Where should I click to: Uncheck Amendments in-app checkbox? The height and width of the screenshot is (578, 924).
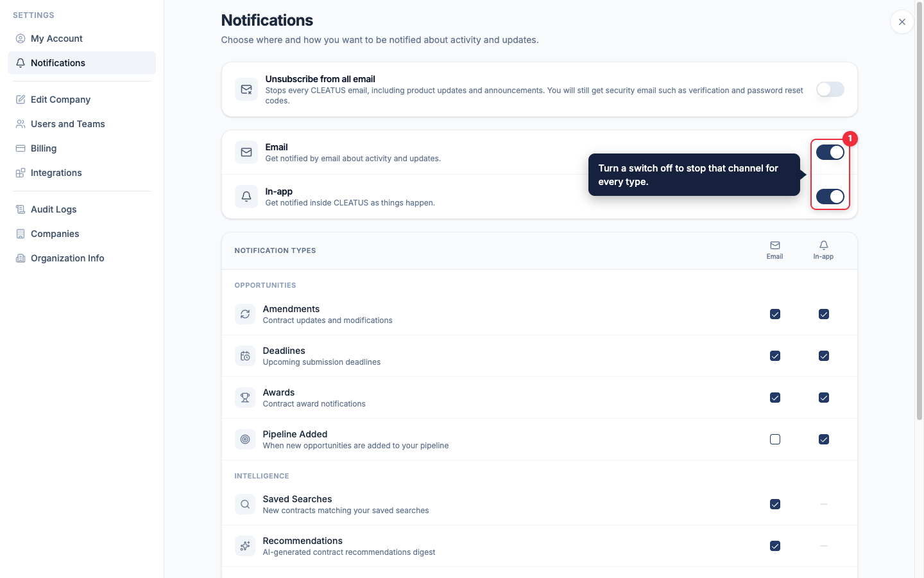coord(824,314)
